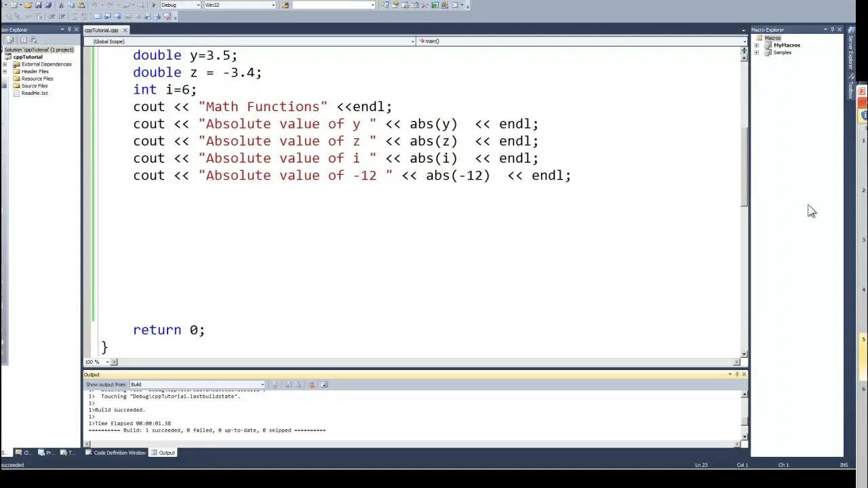Select the Solution 'cppTutorial' (1 project) node

click(39, 49)
